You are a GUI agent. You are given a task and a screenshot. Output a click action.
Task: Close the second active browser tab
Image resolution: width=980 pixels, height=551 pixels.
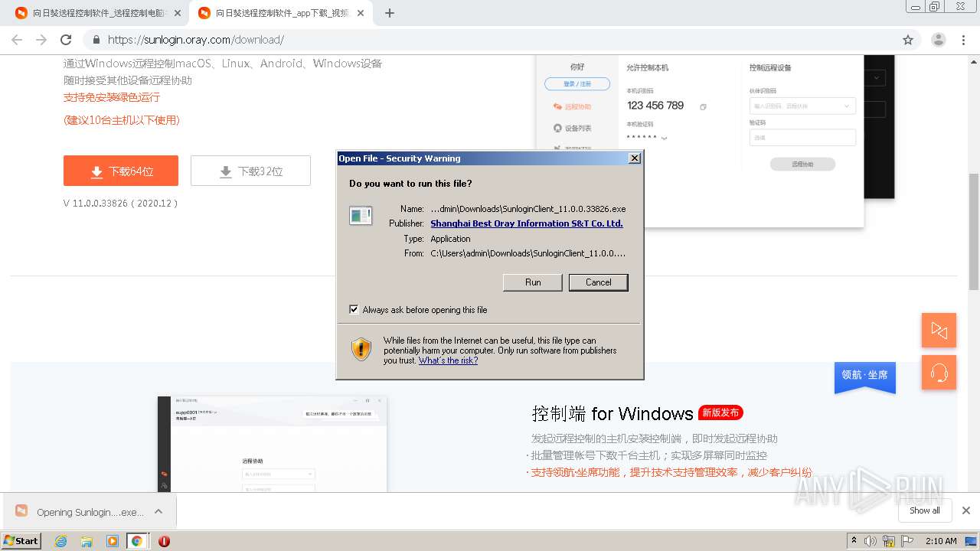tap(361, 13)
